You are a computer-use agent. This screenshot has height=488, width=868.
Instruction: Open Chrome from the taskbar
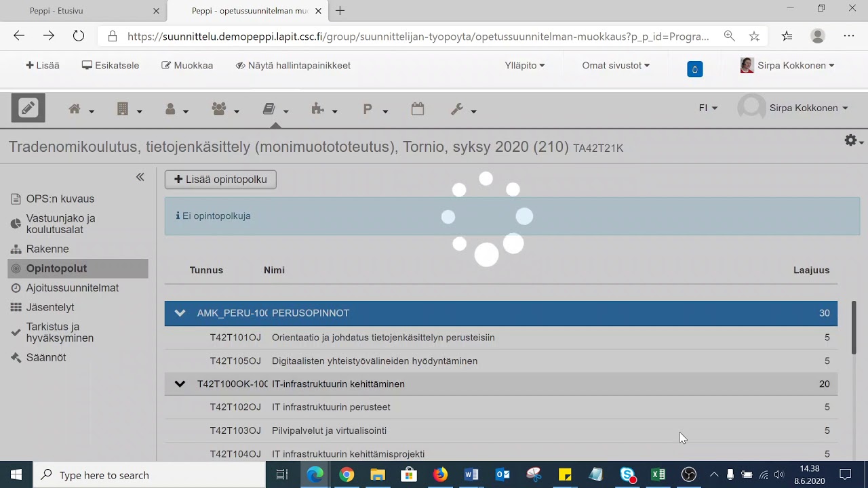click(347, 474)
